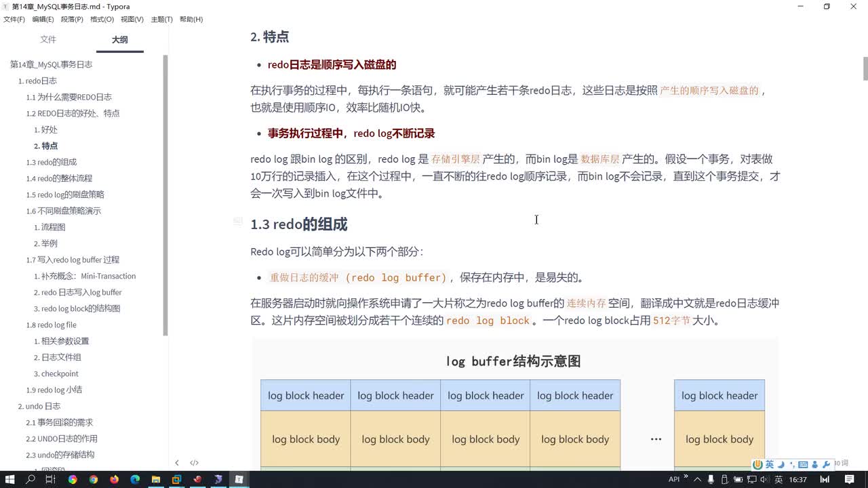The height and width of the screenshot is (488, 868).
Task: Jump to 1.8 redo log file
Action: coord(52,325)
